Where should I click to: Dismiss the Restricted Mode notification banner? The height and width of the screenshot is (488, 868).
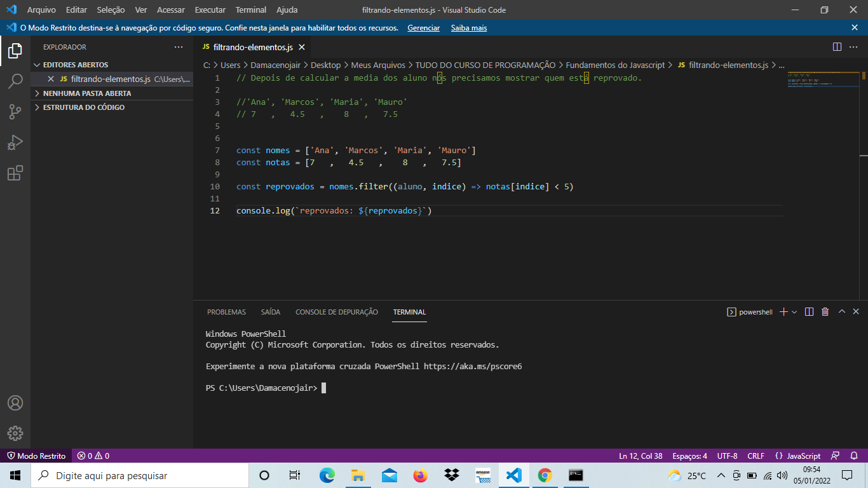tap(855, 28)
